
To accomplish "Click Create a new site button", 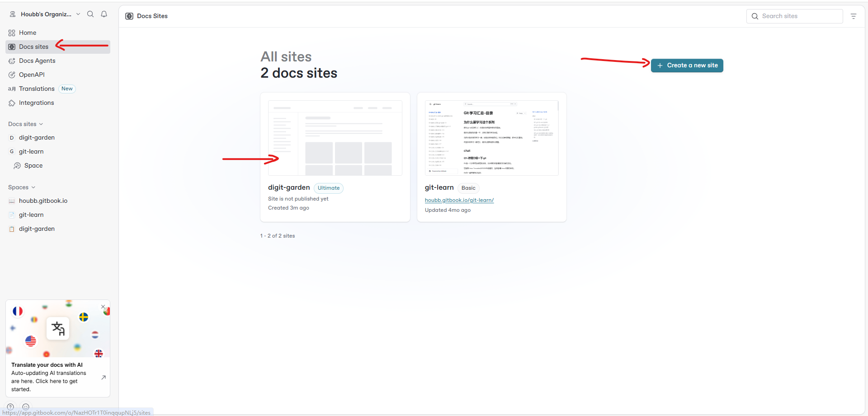I will pos(687,65).
